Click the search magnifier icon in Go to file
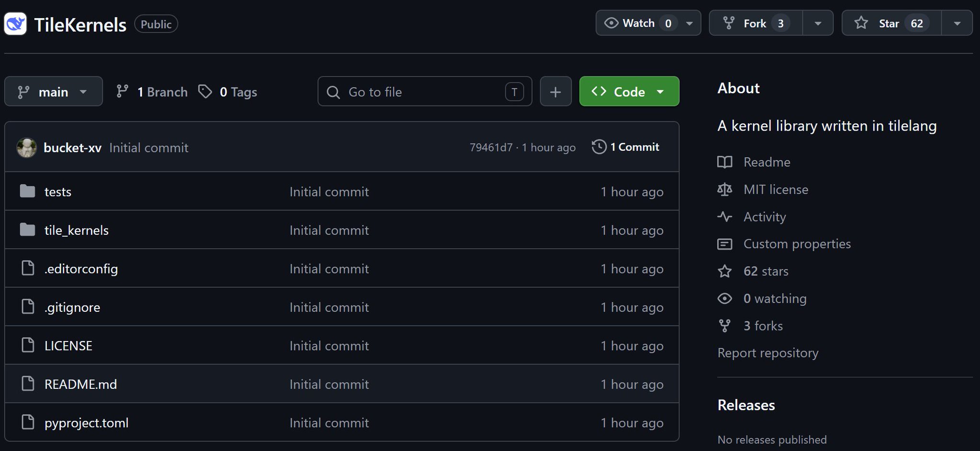980x451 pixels. (x=333, y=92)
